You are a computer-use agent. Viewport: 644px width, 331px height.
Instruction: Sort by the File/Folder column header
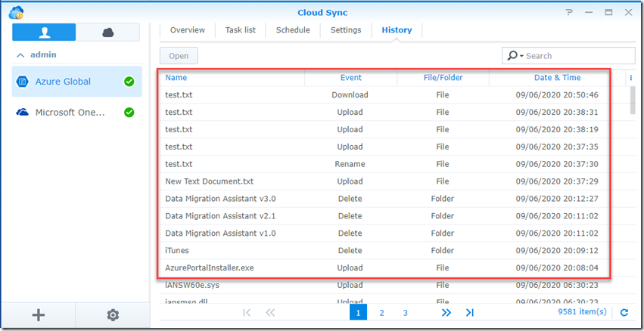(x=443, y=78)
